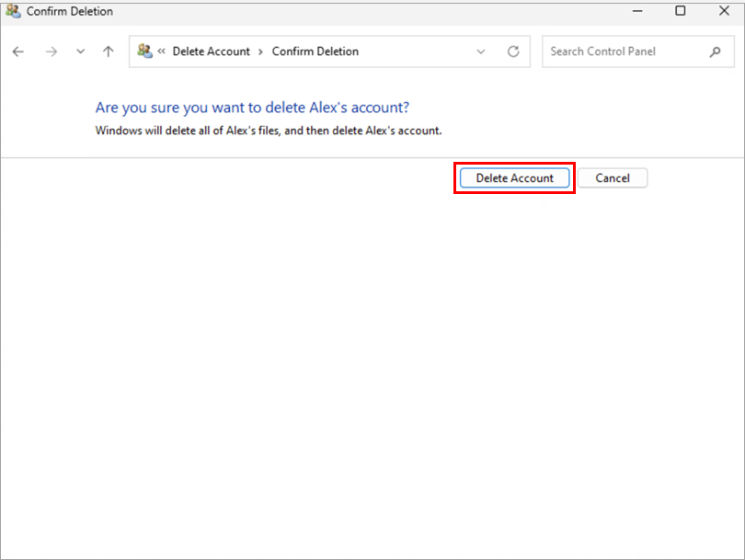Cancel the account deletion
745x560 pixels.
613,178
